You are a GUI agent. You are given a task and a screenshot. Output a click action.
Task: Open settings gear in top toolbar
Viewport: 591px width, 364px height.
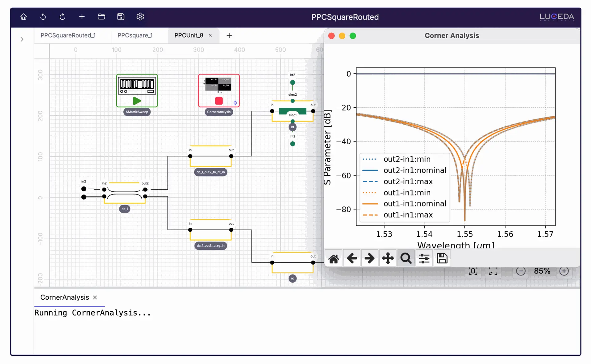(140, 17)
